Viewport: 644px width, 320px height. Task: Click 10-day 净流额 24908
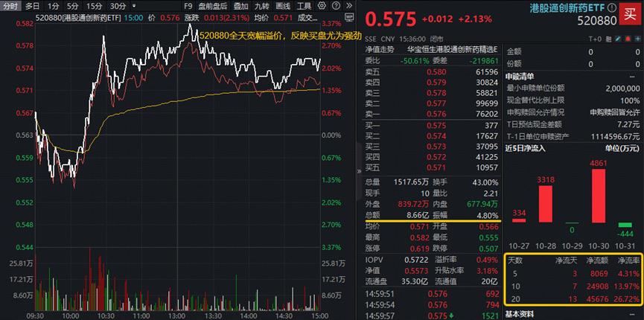click(x=598, y=286)
